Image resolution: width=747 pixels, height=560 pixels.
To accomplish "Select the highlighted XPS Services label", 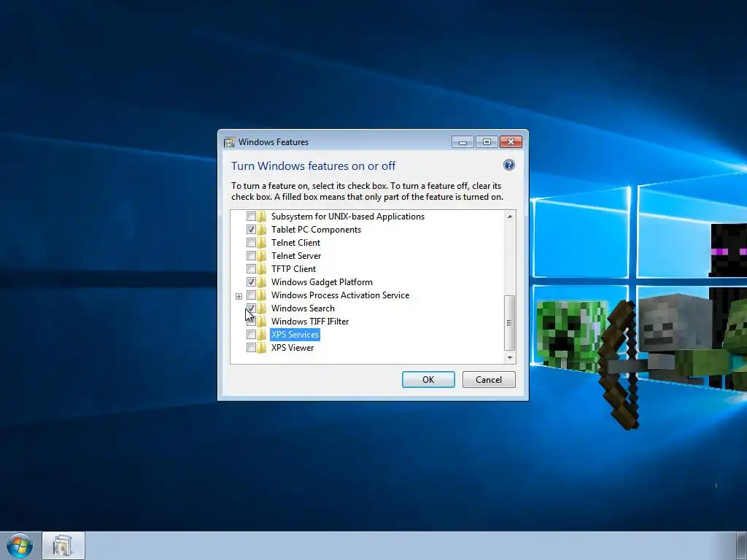I will (295, 335).
